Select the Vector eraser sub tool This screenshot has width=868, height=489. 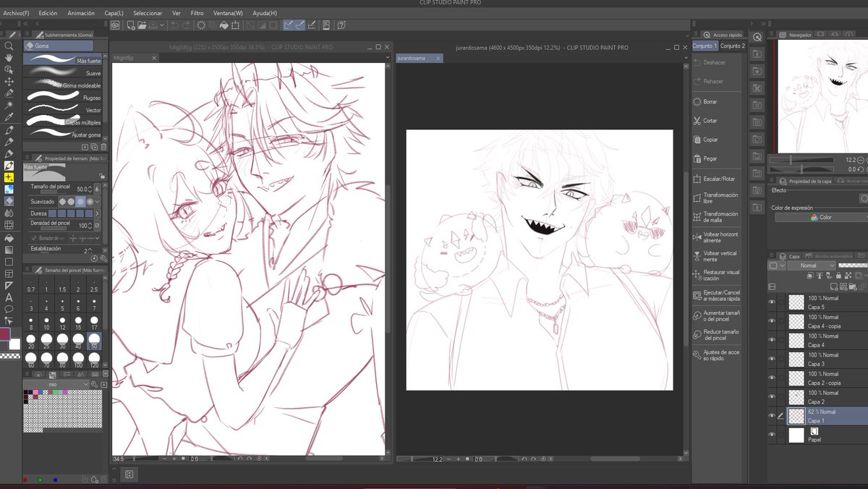(x=63, y=110)
